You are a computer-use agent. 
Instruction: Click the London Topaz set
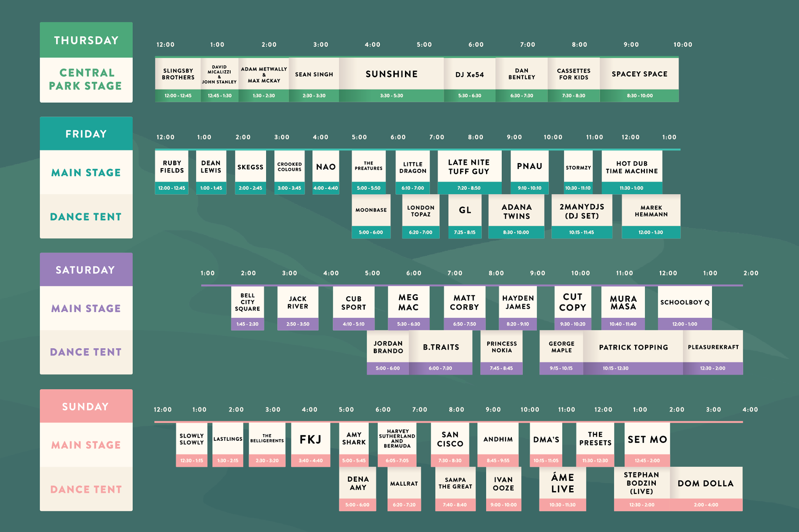[x=421, y=216]
